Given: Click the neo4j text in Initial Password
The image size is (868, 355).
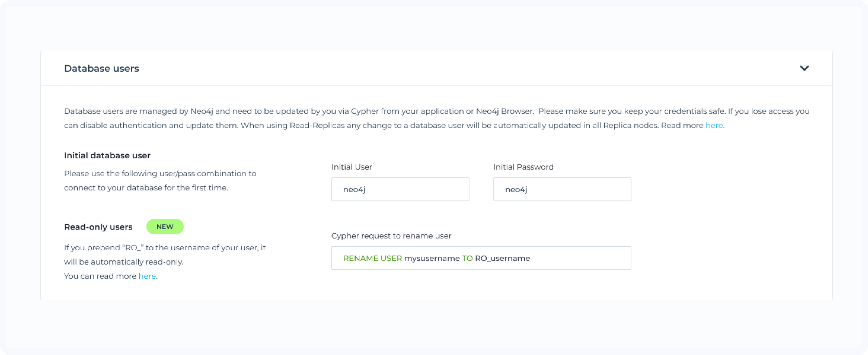Looking at the screenshot, I should [516, 190].
